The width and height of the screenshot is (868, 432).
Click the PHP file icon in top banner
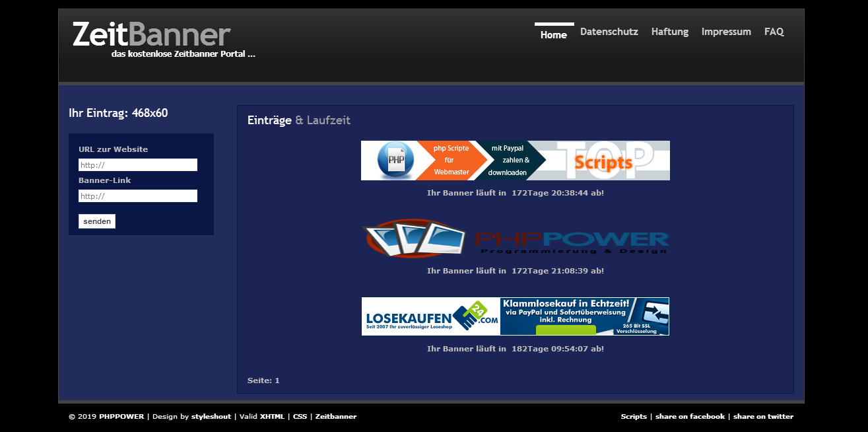395,161
